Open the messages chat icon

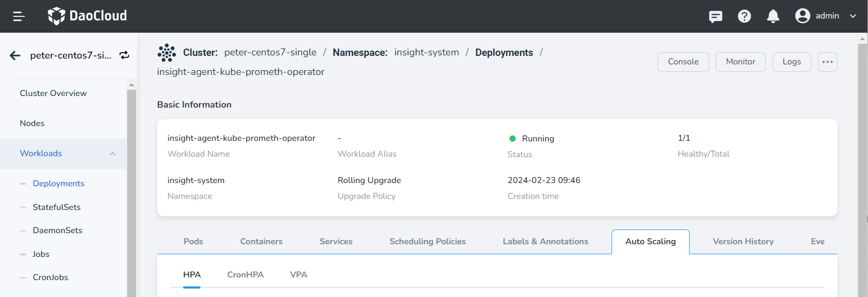tap(716, 16)
